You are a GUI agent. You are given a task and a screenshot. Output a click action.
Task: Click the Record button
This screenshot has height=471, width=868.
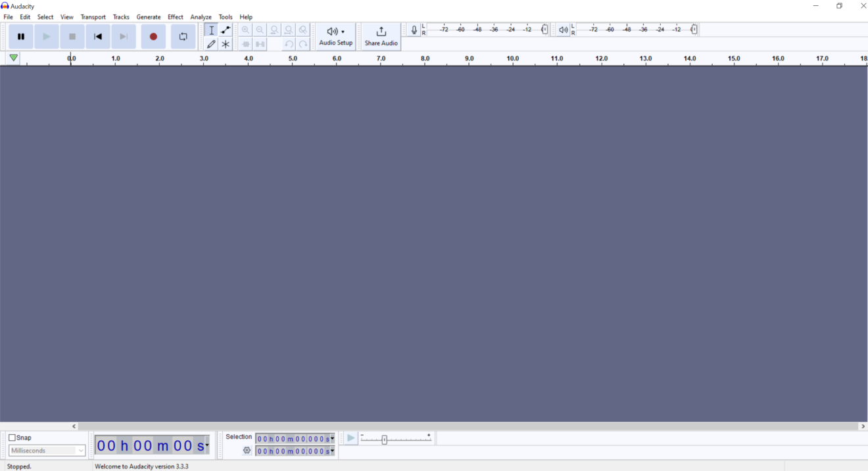pos(153,37)
